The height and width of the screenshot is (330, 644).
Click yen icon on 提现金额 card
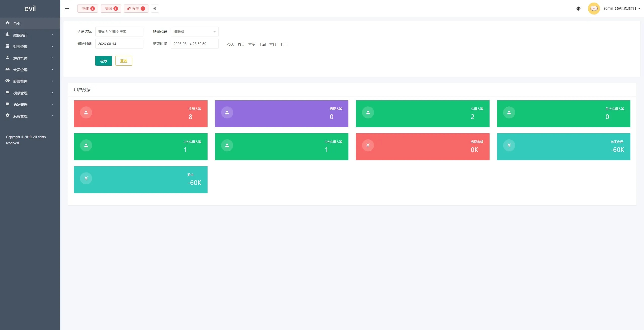click(368, 145)
